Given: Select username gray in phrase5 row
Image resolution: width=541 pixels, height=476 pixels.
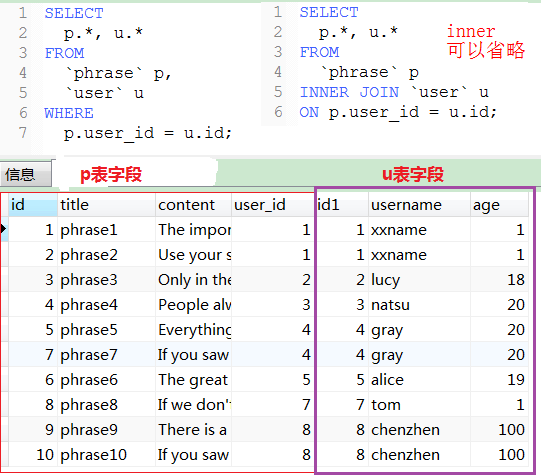Looking at the screenshot, I should [x=419, y=329].
